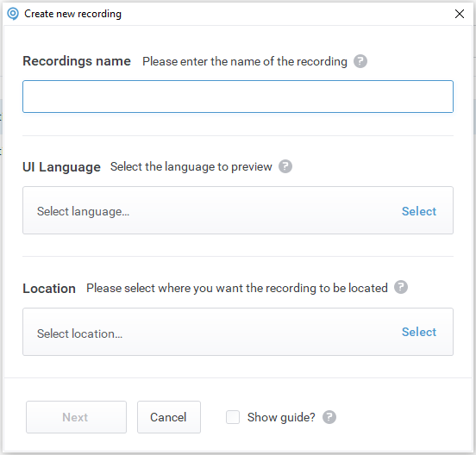Enable the Show guide checkbox

[x=233, y=417]
